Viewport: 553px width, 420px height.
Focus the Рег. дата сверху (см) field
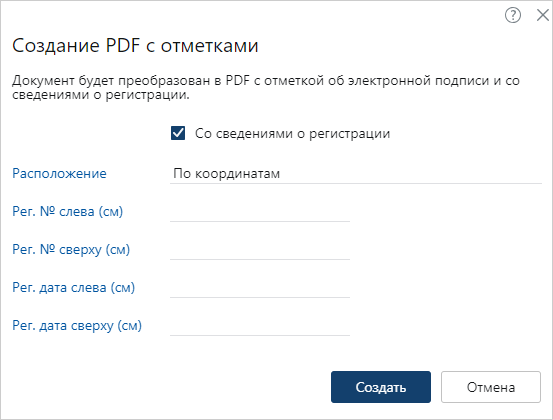260,326
